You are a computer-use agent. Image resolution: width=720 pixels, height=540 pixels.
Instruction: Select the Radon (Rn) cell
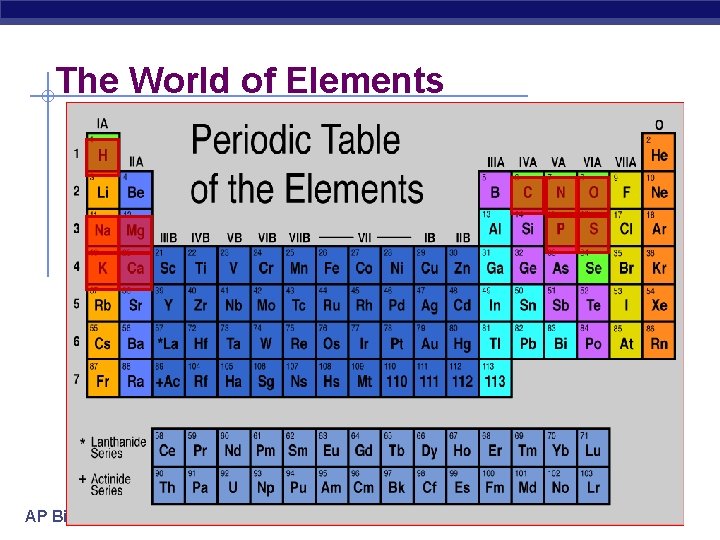point(658,341)
